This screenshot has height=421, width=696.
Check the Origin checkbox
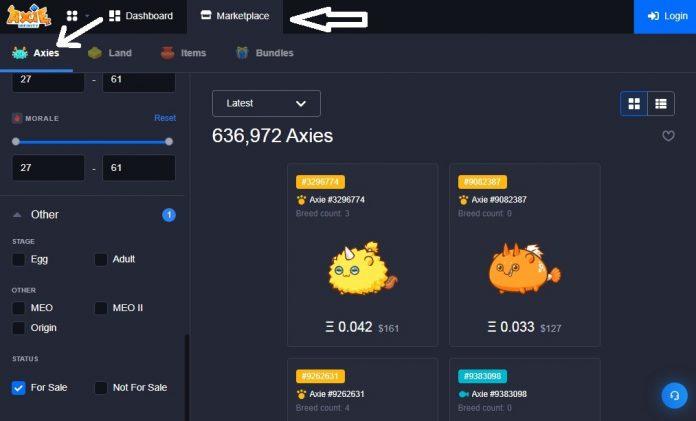[x=19, y=328]
